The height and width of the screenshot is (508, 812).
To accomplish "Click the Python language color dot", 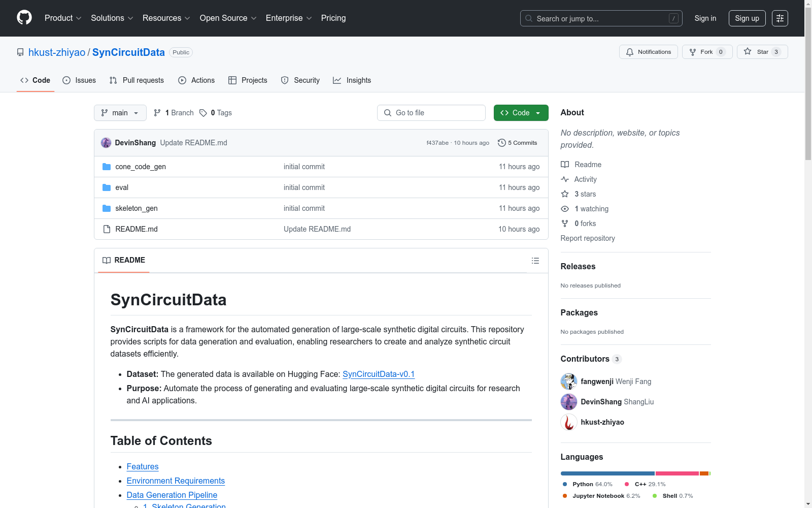I will 565,484.
